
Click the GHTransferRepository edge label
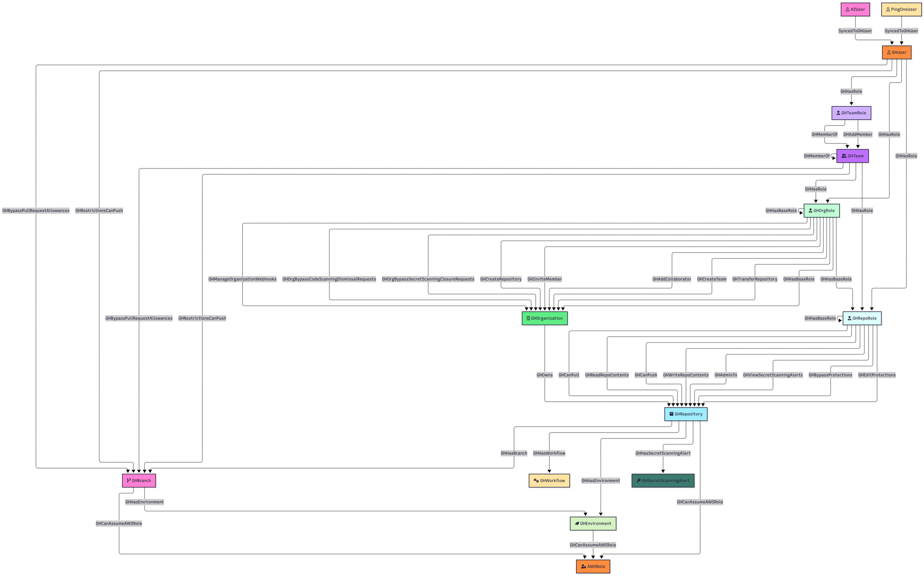[x=755, y=279]
